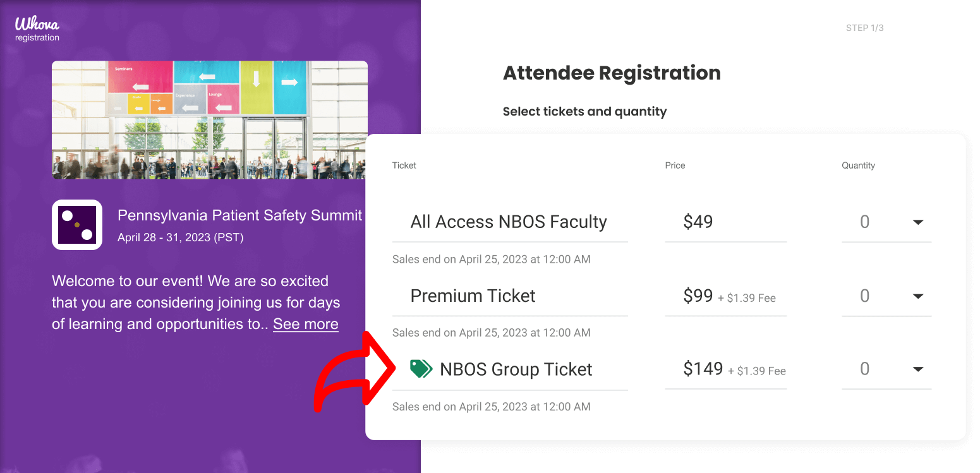This screenshot has height=473, width=980.
Task: Select the Premium Ticket name
Action: click(x=473, y=296)
